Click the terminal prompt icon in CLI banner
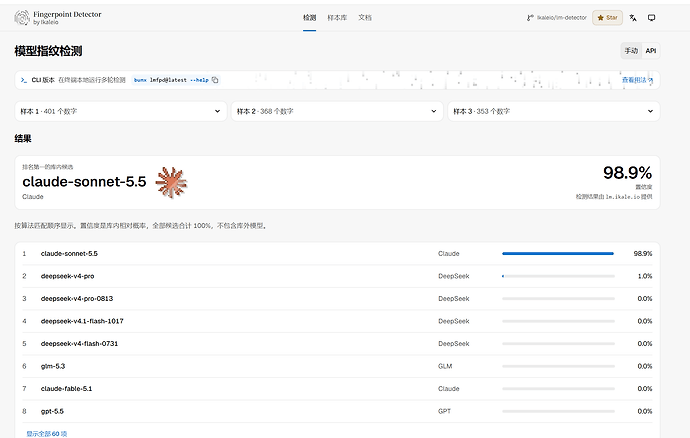This screenshot has height=438, width=690. [x=24, y=80]
